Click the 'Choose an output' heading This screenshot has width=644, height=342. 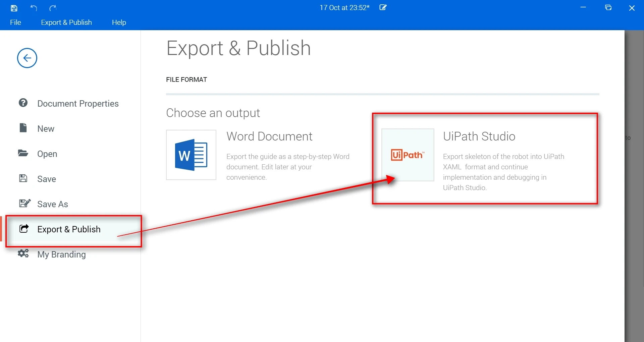coord(213,113)
